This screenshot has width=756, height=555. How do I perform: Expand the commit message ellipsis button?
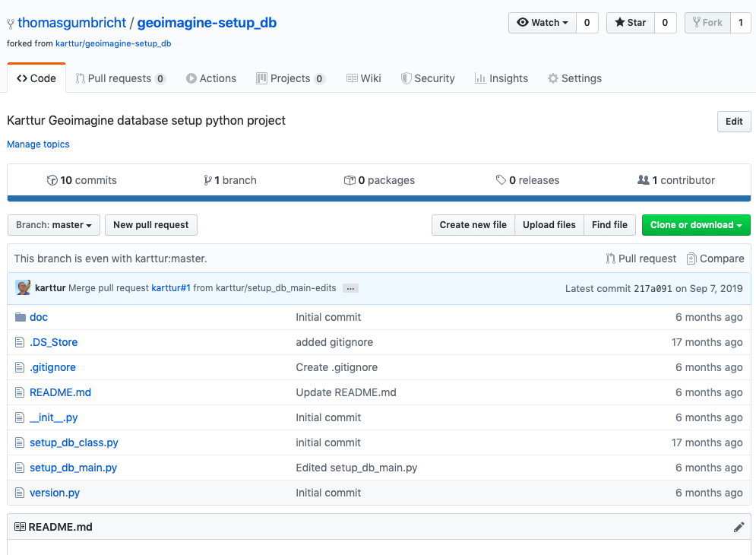pyautogui.click(x=350, y=289)
